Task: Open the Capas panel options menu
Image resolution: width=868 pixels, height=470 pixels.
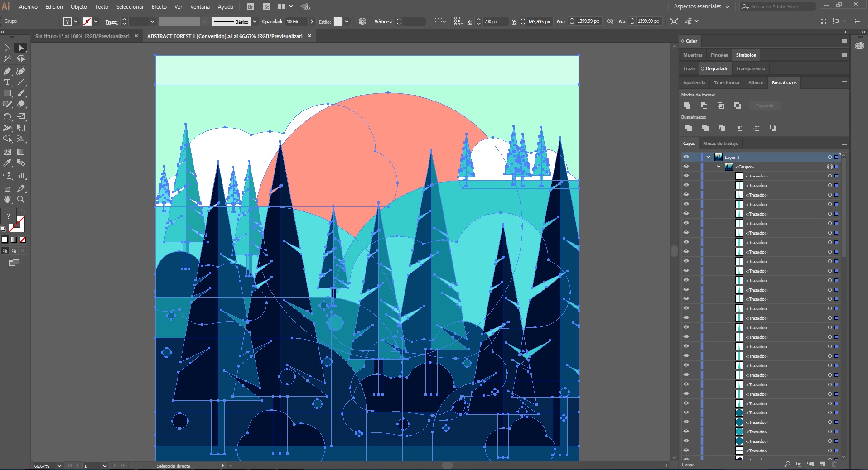Action: [844, 144]
